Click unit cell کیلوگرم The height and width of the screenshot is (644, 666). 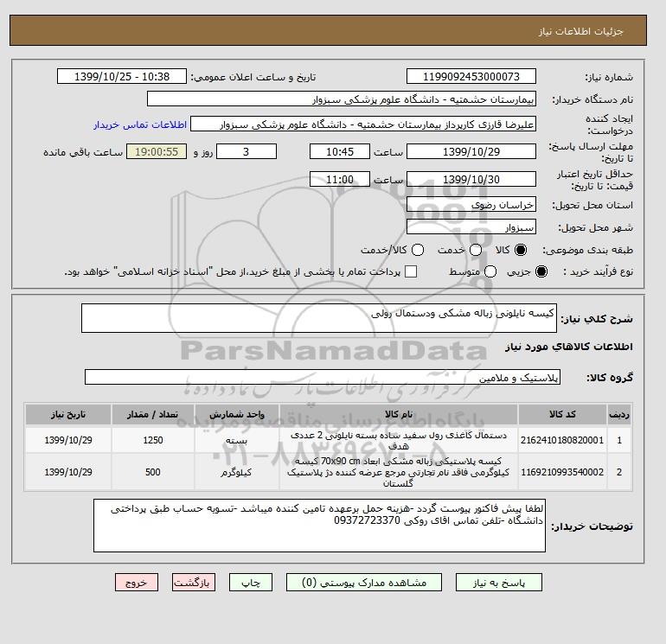pos(237,472)
